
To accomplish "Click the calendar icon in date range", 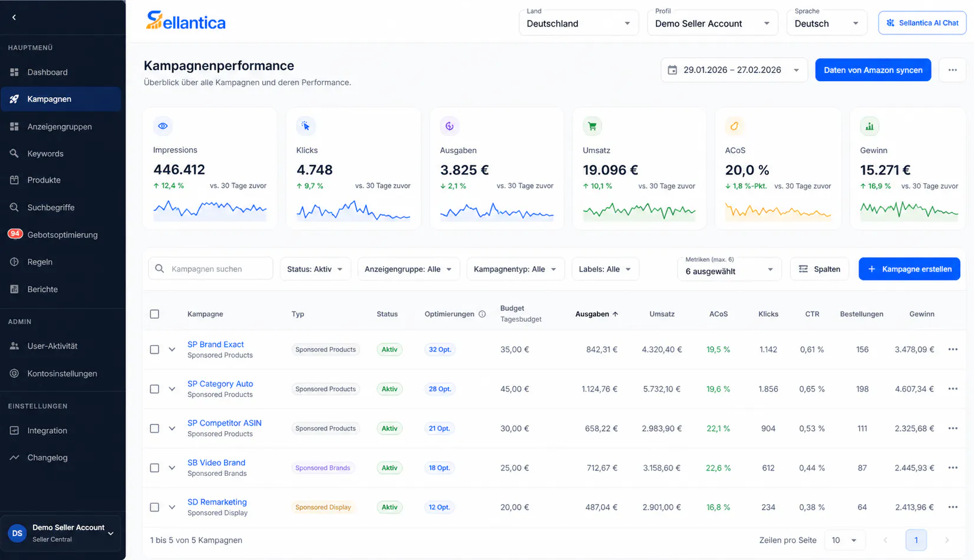I will point(672,70).
